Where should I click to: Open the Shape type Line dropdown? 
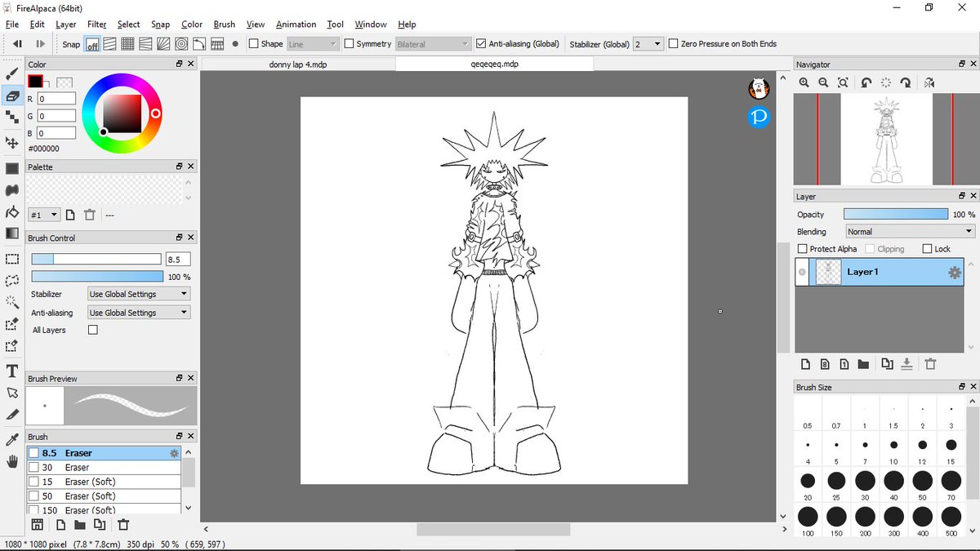coord(312,44)
